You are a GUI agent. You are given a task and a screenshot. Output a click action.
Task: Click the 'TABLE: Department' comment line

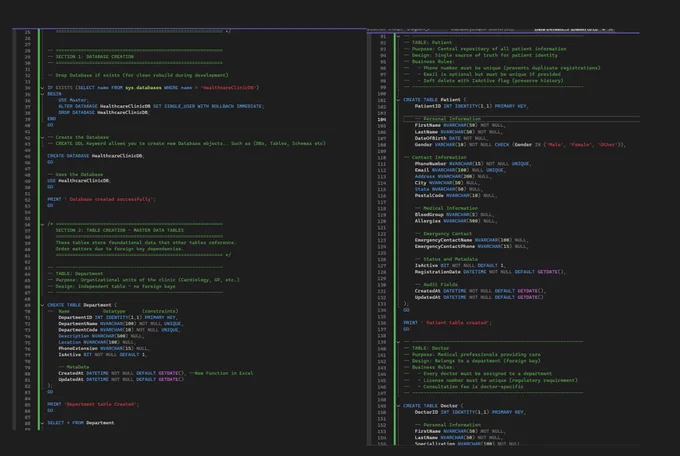[x=75, y=274]
